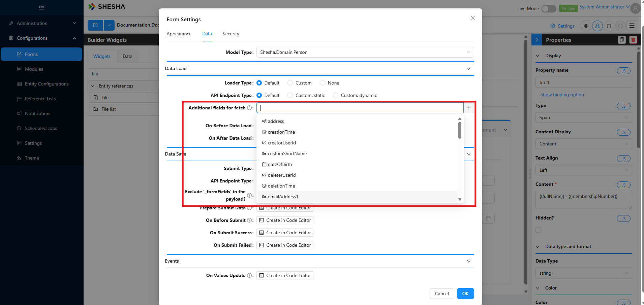The height and width of the screenshot is (305, 644).
Task: Click help icon for Additional fields for fetch
Action: click(x=249, y=108)
